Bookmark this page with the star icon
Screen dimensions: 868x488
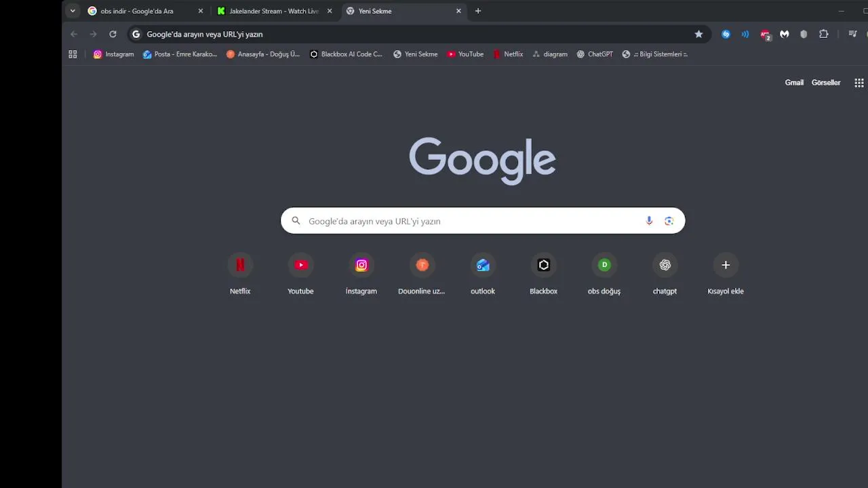[698, 34]
